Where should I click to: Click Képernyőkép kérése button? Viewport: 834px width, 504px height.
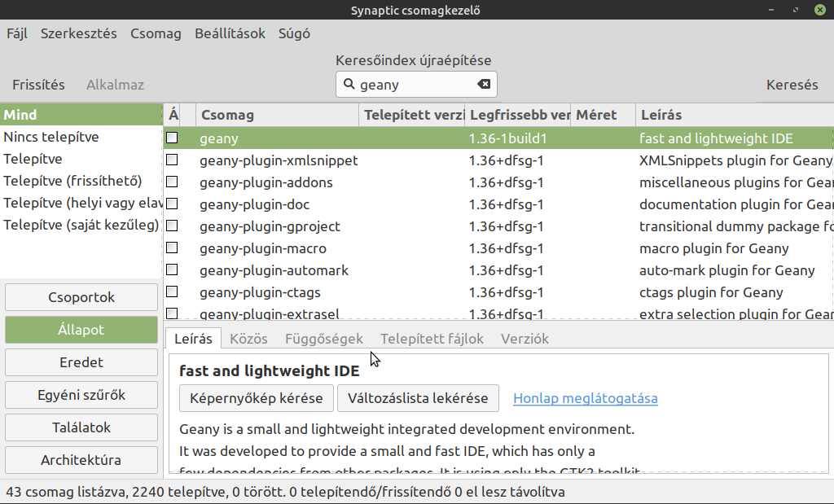pos(257,398)
